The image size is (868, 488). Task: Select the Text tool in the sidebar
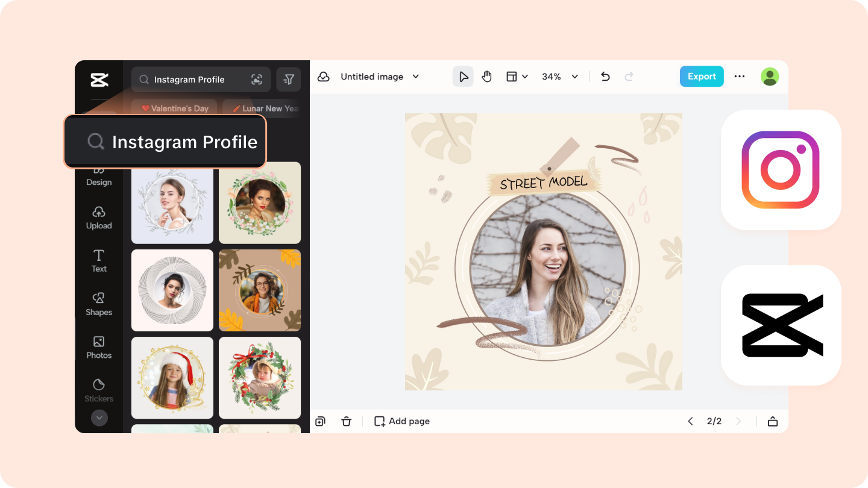[x=98, y=261]
